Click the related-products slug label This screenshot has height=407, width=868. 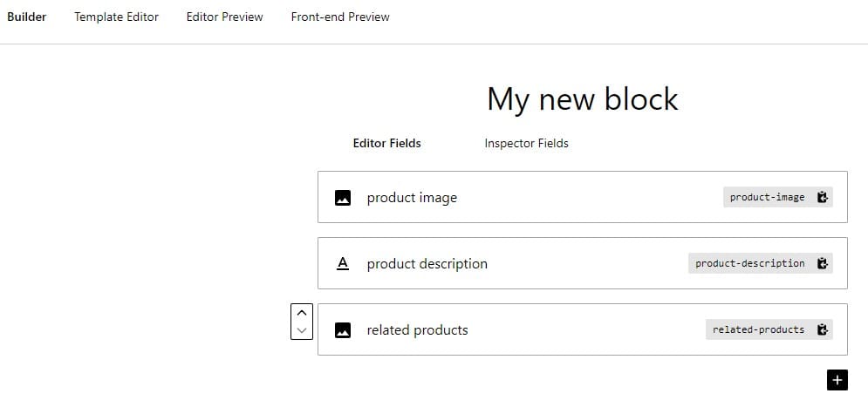pyautogui.click(x=758, y=330)
